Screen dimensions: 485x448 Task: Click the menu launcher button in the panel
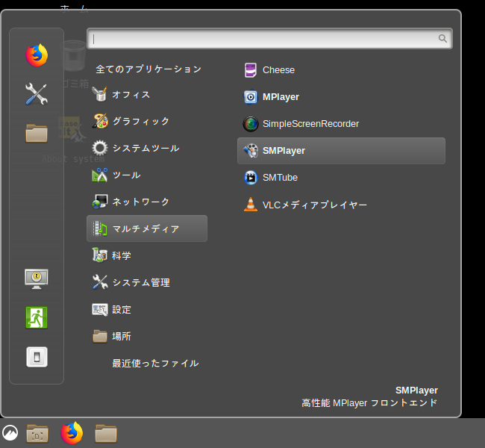[x=10, y=432]
